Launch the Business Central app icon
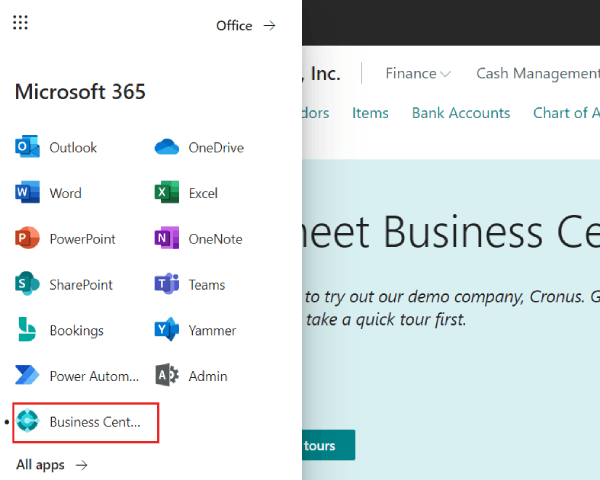The image size is (600, 480). (28, 421)
